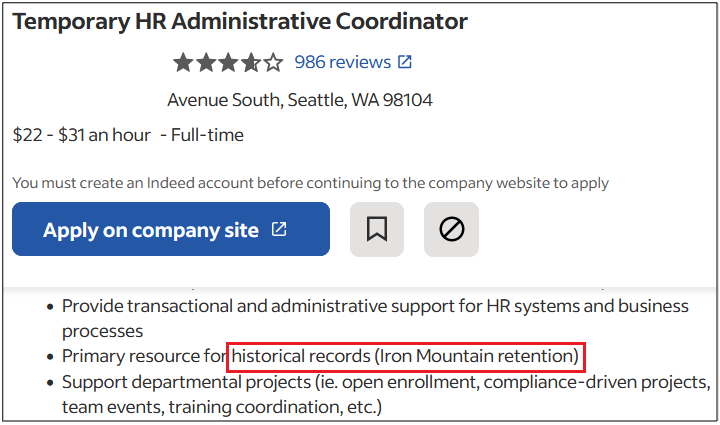Select the second filled rating star

206,62
